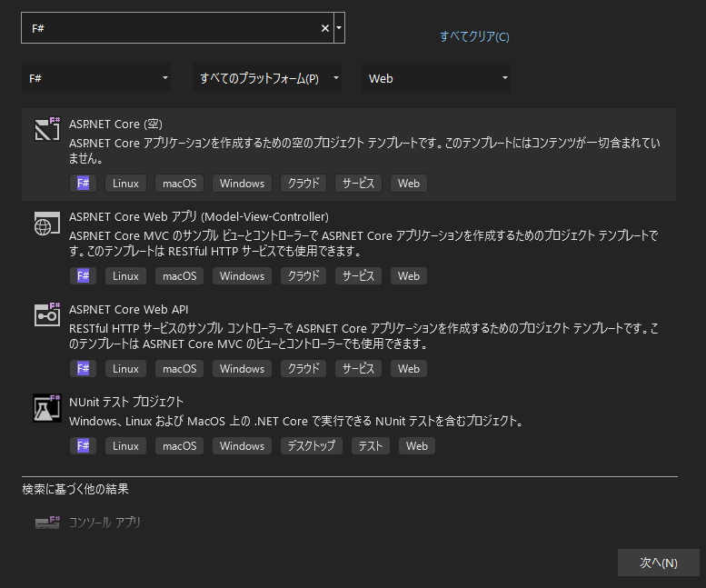The height and width of the screenshot is (588, 706).
Task: Click the すべてクリア link
Action: [474, 36]
